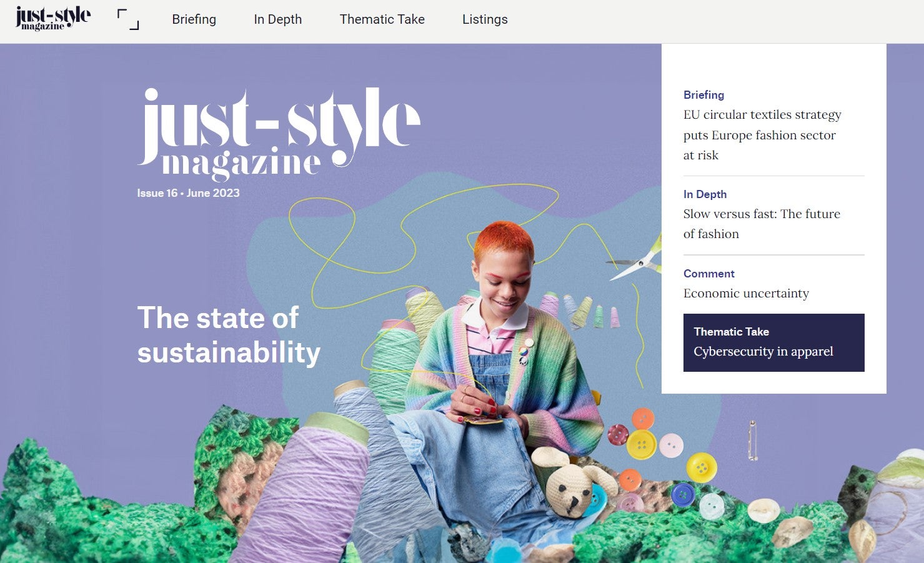924x563 pixels.
Task: Open the Economic uncertainty comment
Action: [746, 293]
